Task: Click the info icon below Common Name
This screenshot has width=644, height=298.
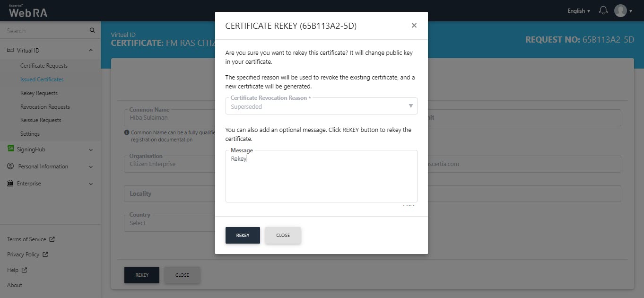Action: 127,133
